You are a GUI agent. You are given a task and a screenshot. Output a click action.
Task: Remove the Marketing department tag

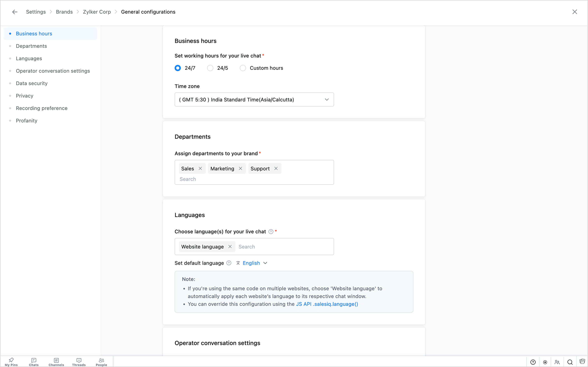point(241,168)
